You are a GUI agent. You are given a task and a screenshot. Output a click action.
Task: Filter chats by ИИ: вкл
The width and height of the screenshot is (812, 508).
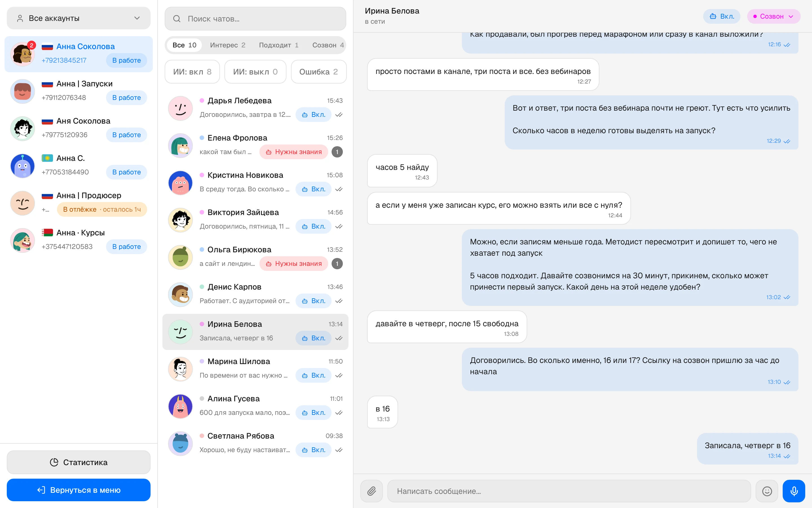pyautogui.click(x=192, y=72)
